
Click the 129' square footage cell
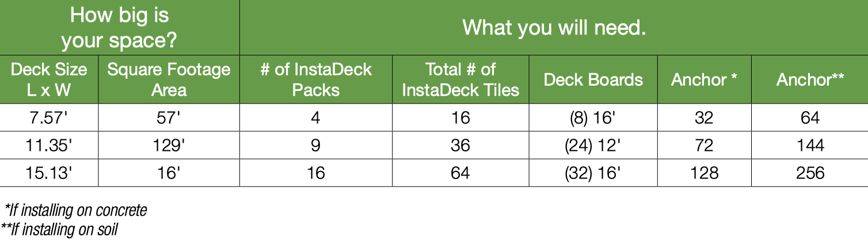tap(169, 145)
